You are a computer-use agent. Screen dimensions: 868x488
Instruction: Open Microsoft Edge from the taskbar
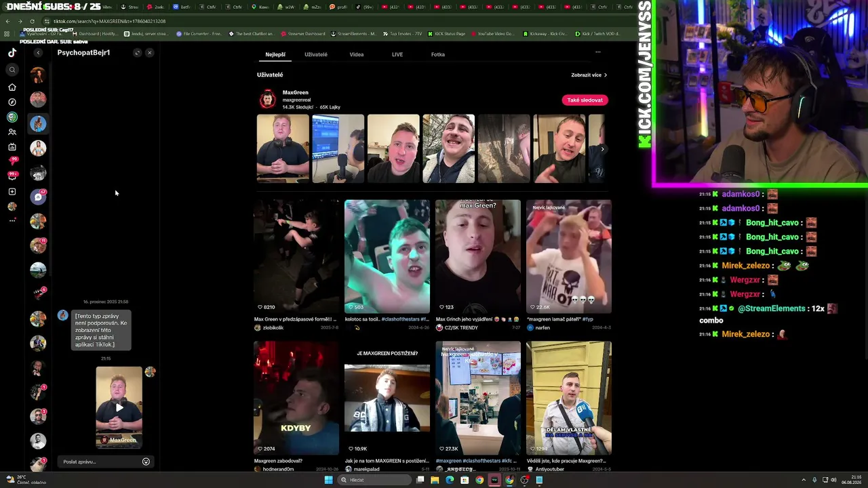450,480
